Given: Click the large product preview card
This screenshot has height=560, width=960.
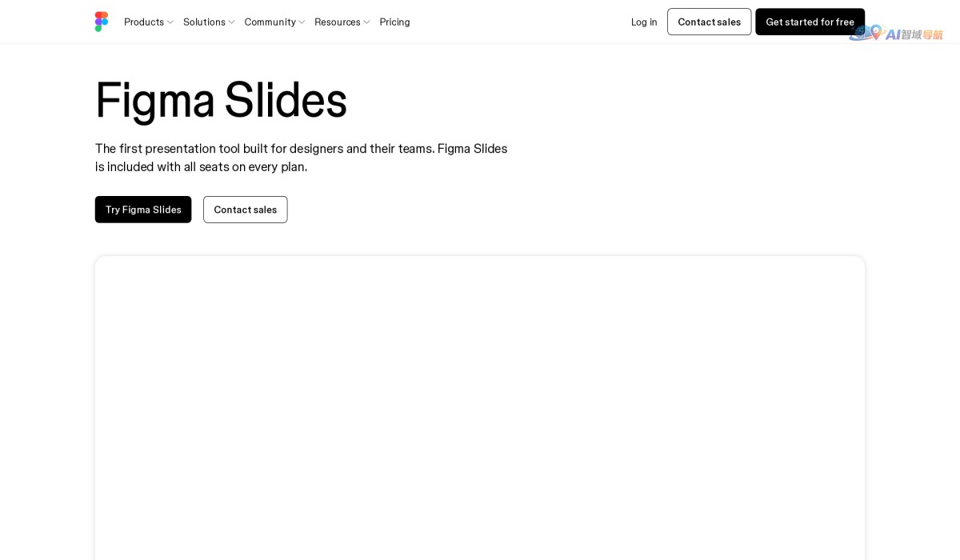Looking at the screenshot, I should [480, 408].
